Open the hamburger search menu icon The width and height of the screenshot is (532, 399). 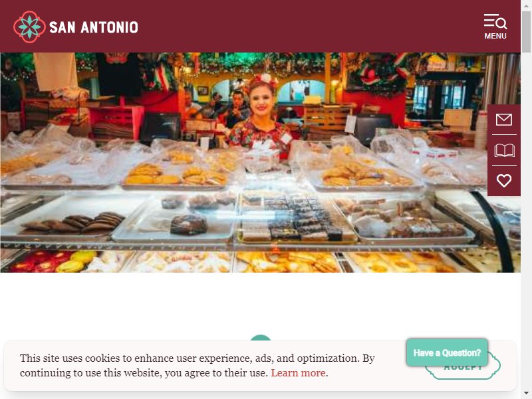(495, 22)
